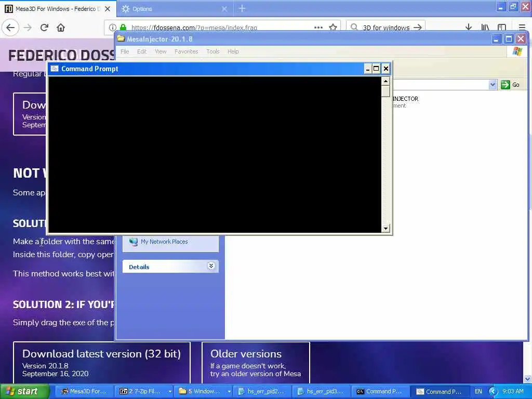
Task: Switch to active Command Prompt taskbar item
Action: coord(440,392)
